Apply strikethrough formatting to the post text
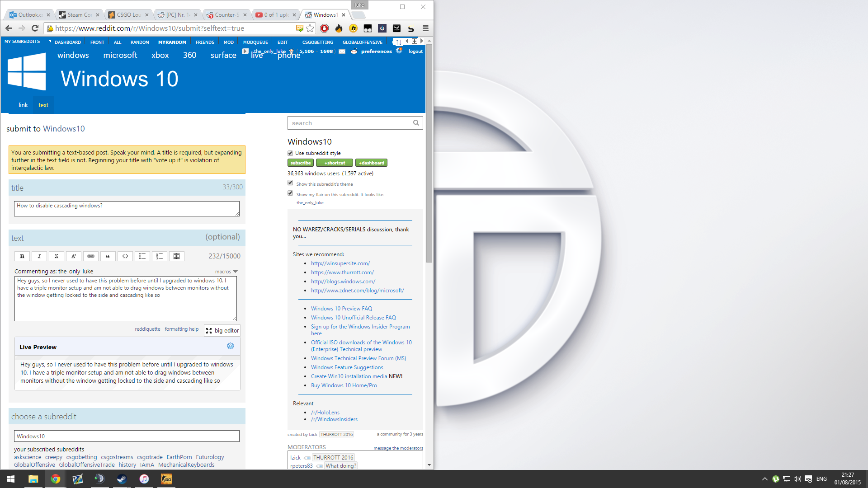The width and height of the screenshot is (868, 488). click(56, 256)
